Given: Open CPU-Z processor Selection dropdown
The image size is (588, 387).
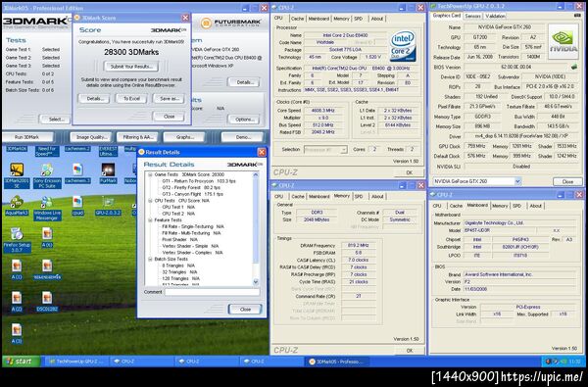Looking at the screenshot, I should click(344, 150).
